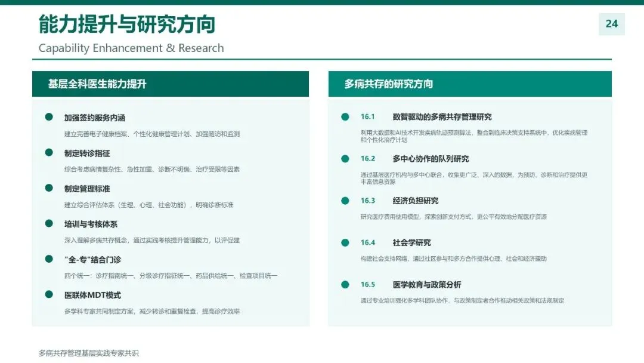644x363 pixels.
Task: Click subtitle Capability Enhancement & Research
Action: click(x=131, y=48)
